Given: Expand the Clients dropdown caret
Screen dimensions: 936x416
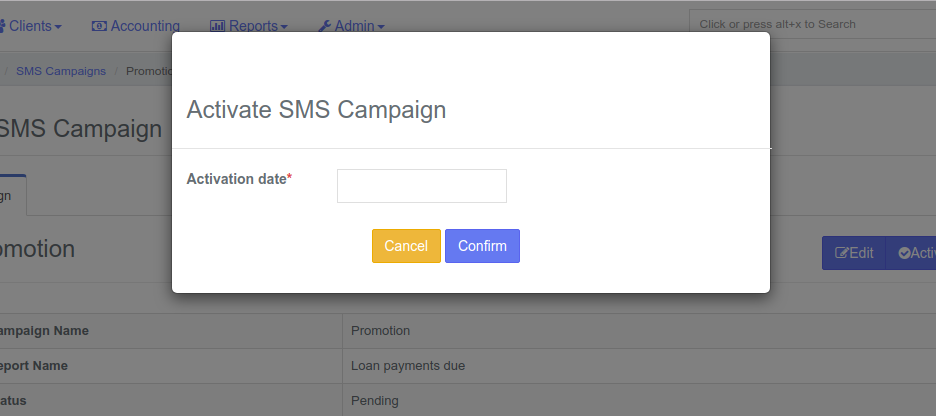Looking at the screenshot, I should pyautogui.click(x=58, y=27).
